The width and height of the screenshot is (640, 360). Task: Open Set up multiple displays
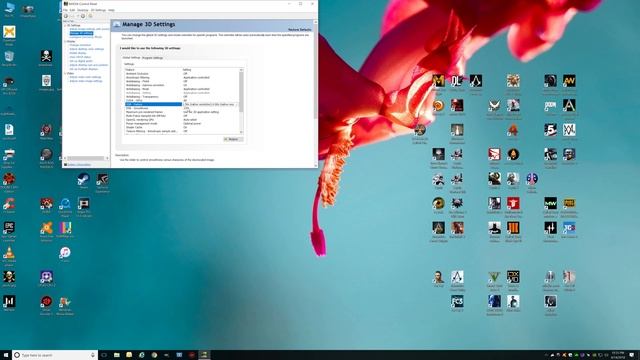(84, 69)
